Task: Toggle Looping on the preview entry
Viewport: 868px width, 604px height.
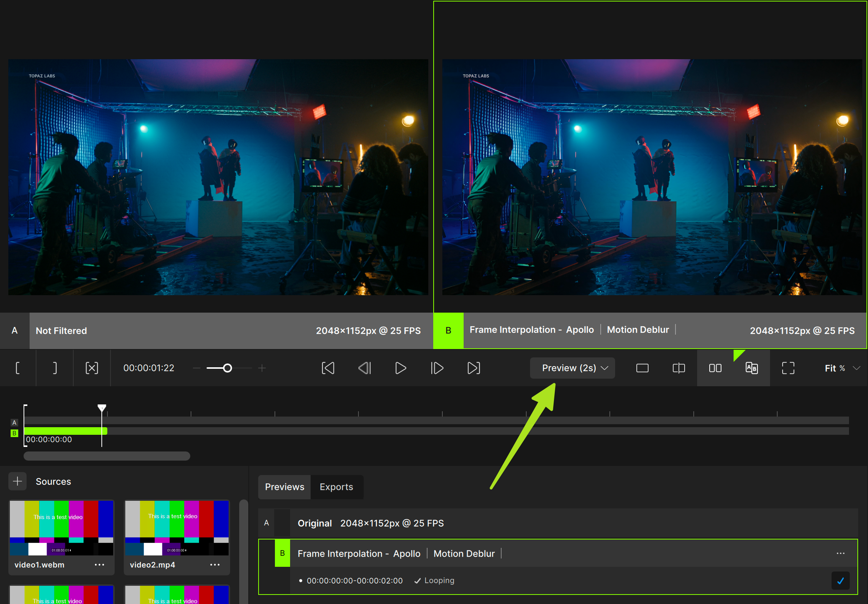Action: pyautogui.click(x=434, y=580)
